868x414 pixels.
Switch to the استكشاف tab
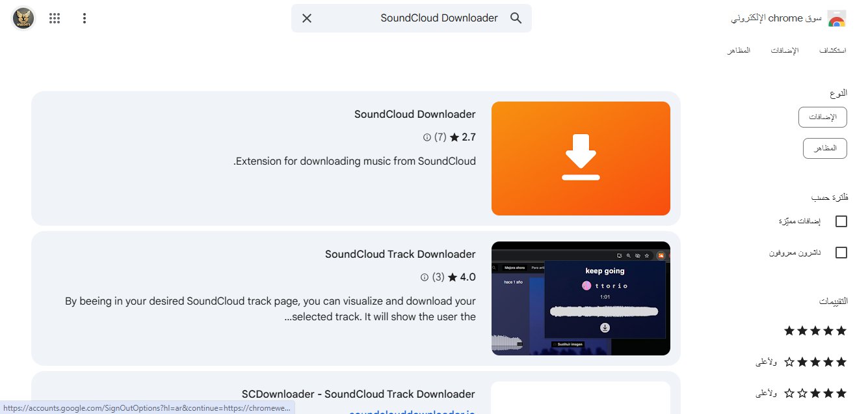tap(832, 51)
